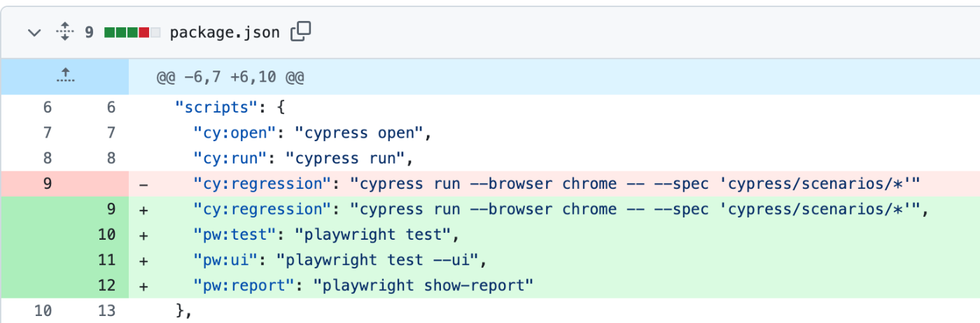Image resolution: width=980 pixels, height=323 pixels.
Task: Collapse the package.json file diff chevron
Action: click(x=34, y=32)
